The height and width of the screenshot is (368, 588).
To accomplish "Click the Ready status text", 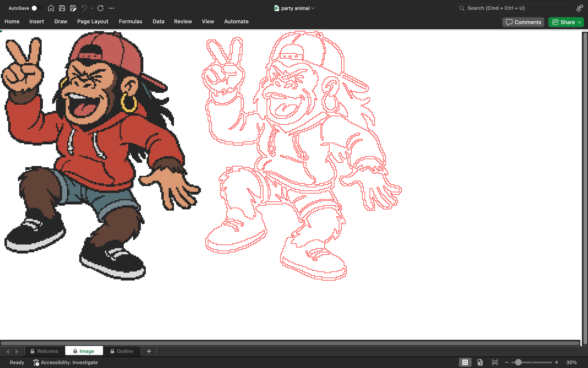I will click(x=17, y=362).
